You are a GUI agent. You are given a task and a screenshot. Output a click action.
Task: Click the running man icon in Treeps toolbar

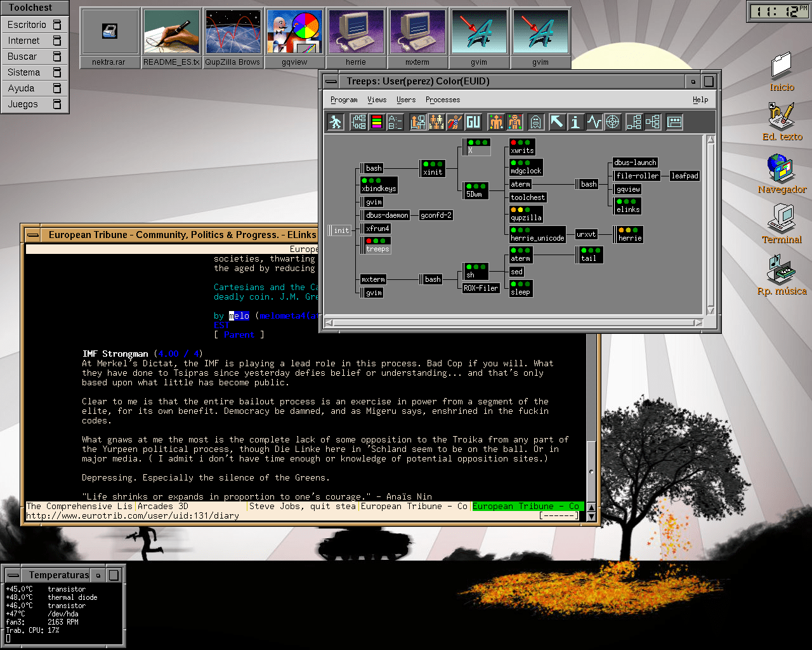coord(336,122)
